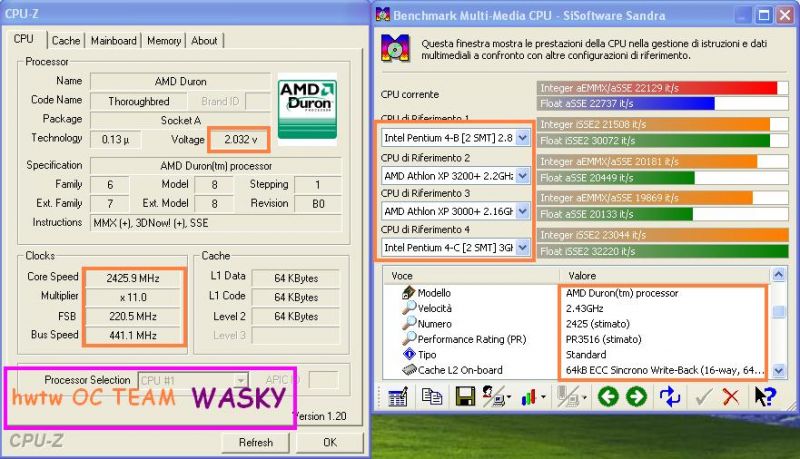Click the Level 2 cache value 64 KBytes
Viewport: 800px width, 459px height.
click(296, 316)
